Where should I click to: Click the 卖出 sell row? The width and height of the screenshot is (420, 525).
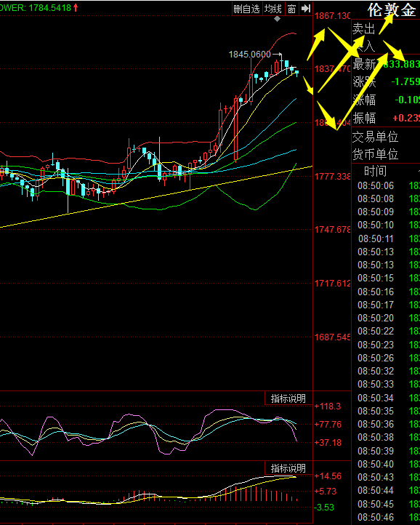click(386, 29)
